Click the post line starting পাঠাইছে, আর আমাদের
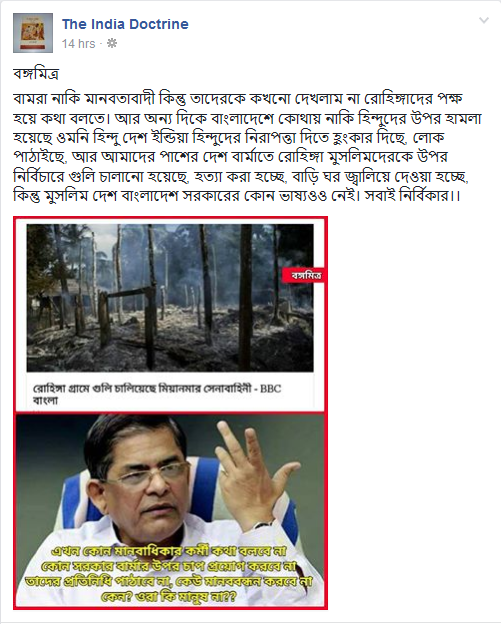The width and height of the screenshot is (501, 624). [231, 156]
